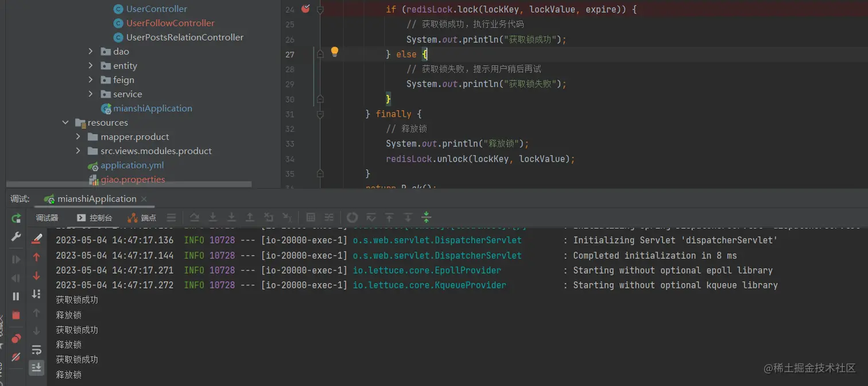The image size is (868, 386).
Task: Collapse the resources folder
Action: pyautogui.click(x=65, y=123)
